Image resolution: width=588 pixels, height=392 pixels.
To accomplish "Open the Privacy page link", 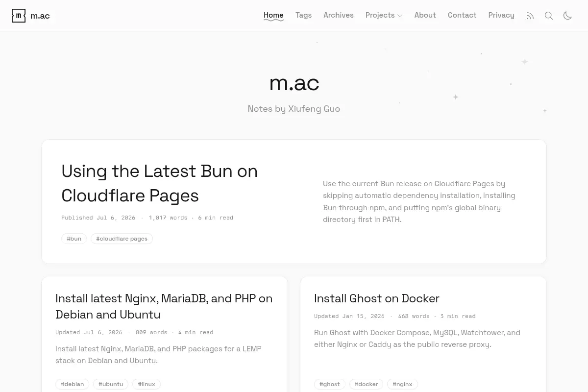I will [x=501, y=15].
